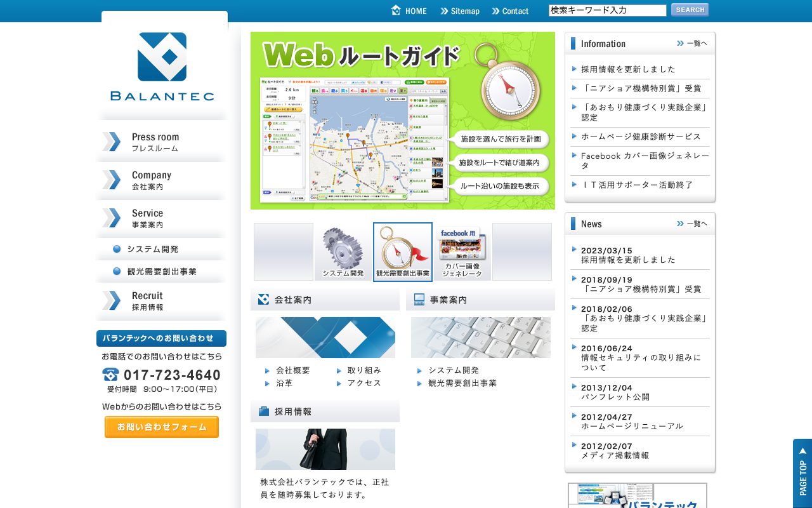Select システム開発 in the sidebar

point(162,249)
